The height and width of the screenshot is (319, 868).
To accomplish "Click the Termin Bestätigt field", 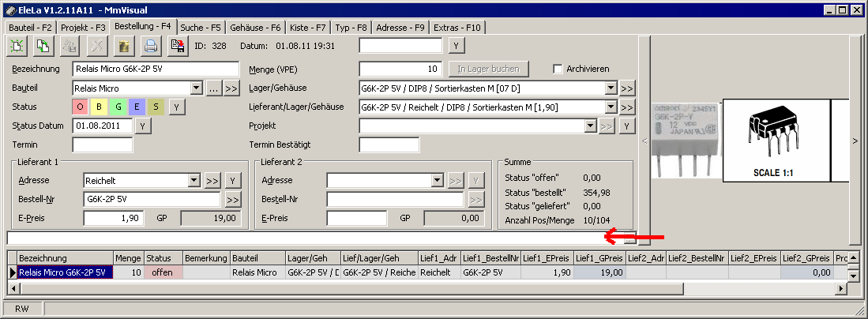I will click(x=389, y=144).
